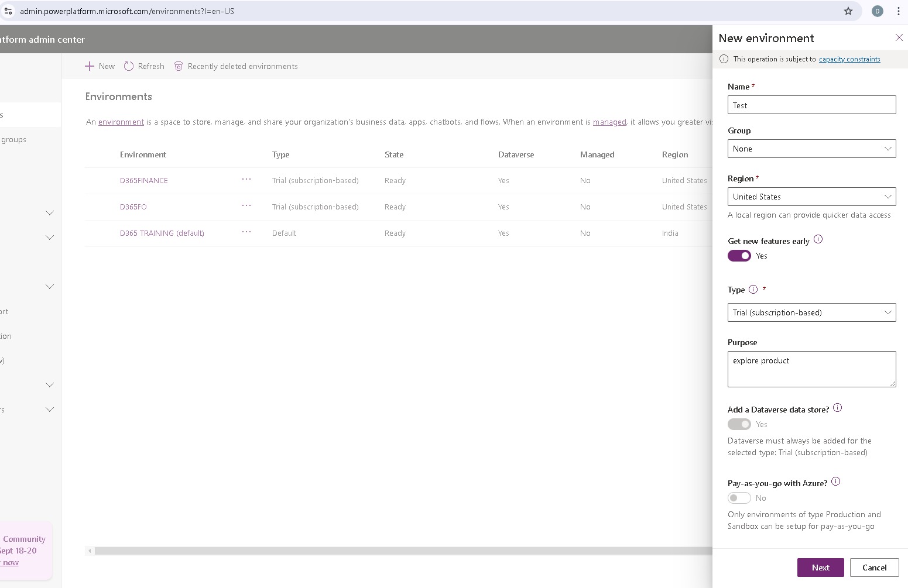
Task: Bookmark this page with the star icon
Action: click(848, 11)
